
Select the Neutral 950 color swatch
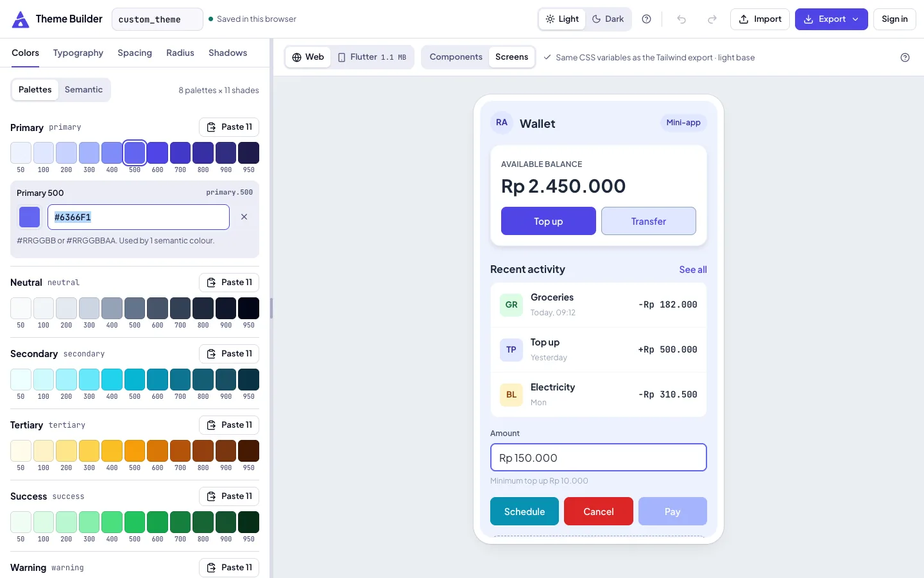(249, 308)
